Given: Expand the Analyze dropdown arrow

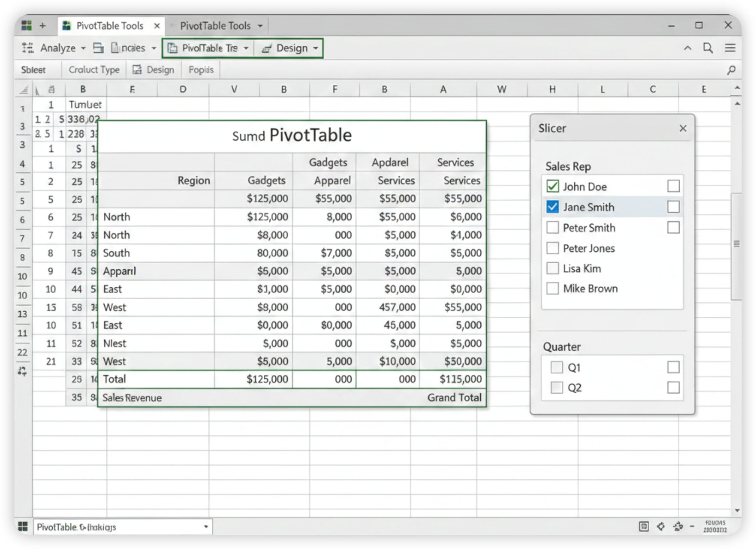Looking at the screenshot, I should click(83, 48).
